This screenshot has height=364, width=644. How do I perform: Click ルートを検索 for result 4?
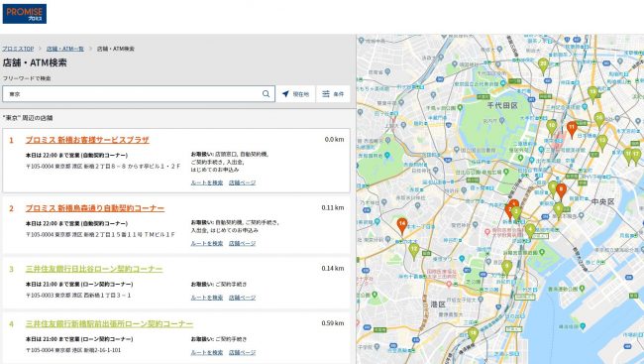click(207, 352)
